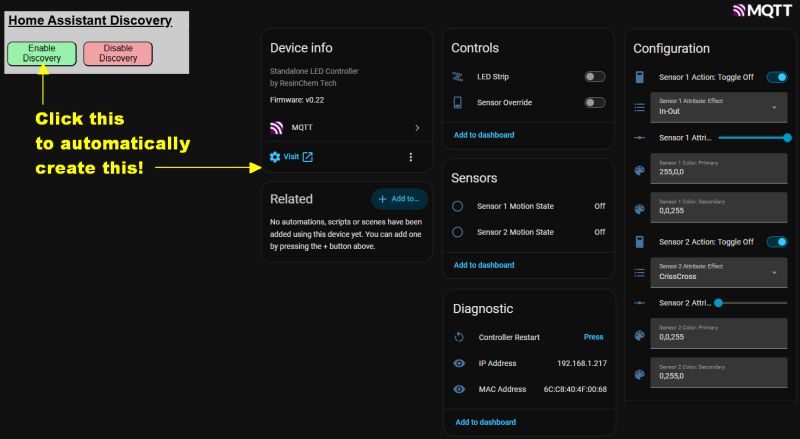The image size is (800, 439).
Task: Open the three-dot device menu
Action: pyautogui.click(x=411, y=157)
